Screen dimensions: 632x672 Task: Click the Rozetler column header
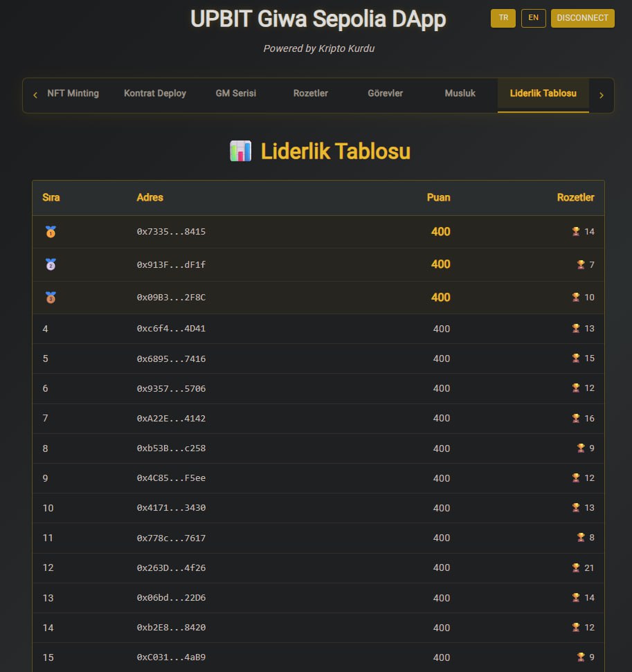click(575, 197)
